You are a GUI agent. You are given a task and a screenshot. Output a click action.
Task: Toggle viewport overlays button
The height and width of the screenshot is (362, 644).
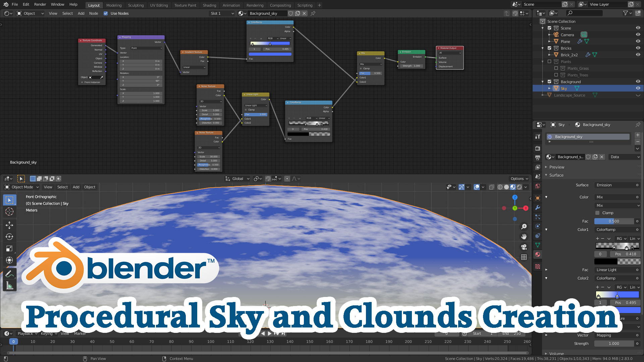point(477,187)
